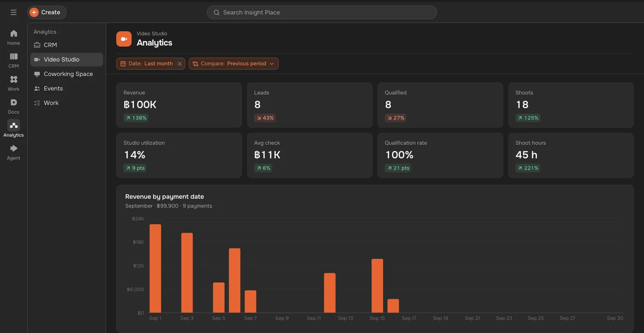This screenshot has width=644, height=333.
Task: Click the Create button
Action: click(x=47, y=12)
